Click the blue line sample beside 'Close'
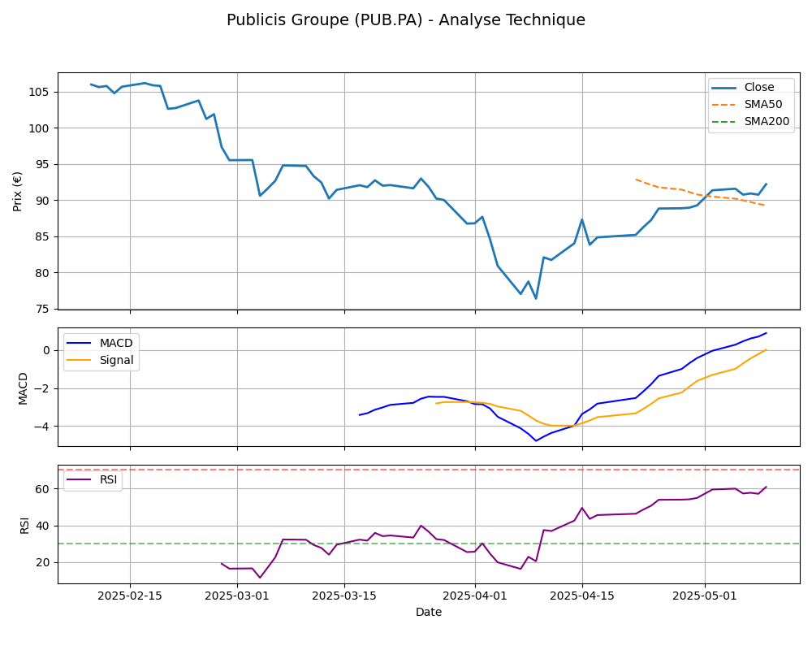812x650 pixels. pos(724,88)
